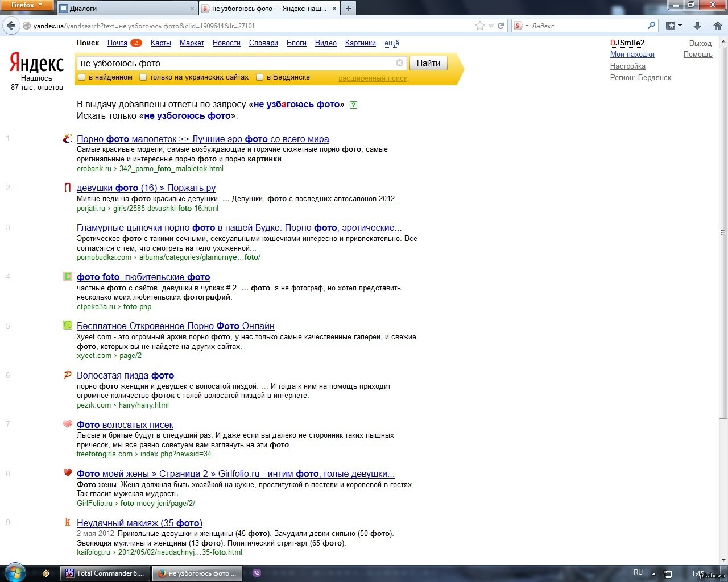728x582 pixels.
Task: Open Новости in Yandex navigation
Action: tap(226, 43)
